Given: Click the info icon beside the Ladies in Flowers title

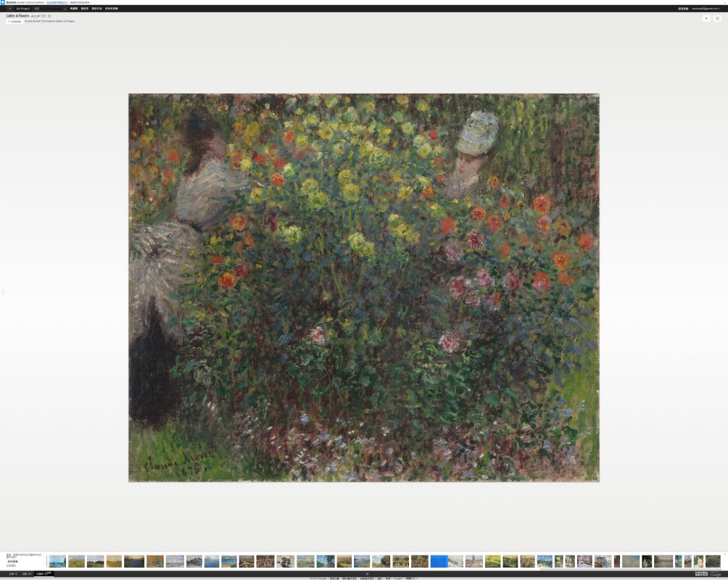Looking at the screenshot, I should 49,16.
